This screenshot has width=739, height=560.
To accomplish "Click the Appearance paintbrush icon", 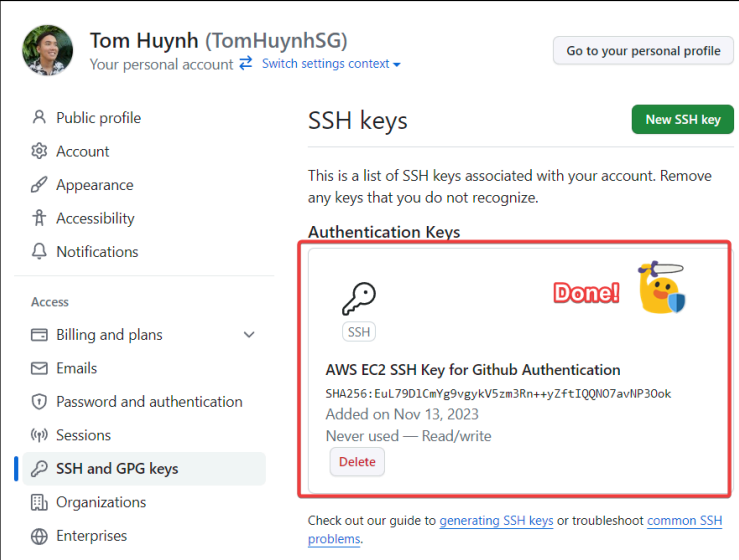I will click(39, 184).
